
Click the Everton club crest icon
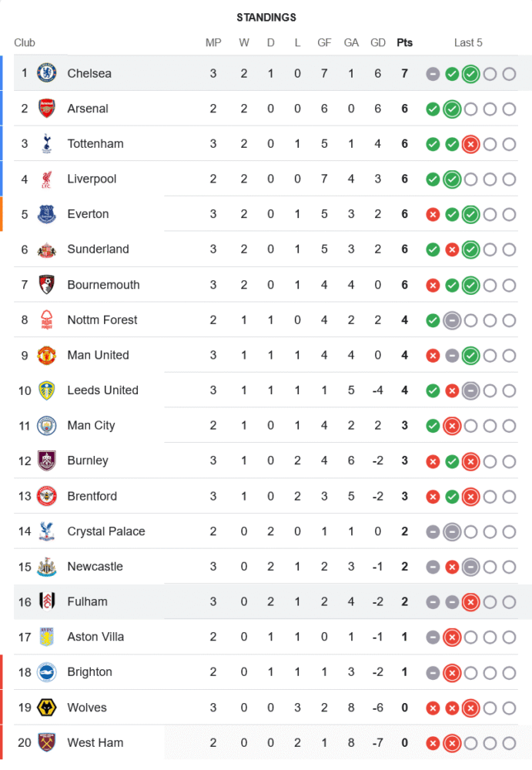(x=47, y=214)
